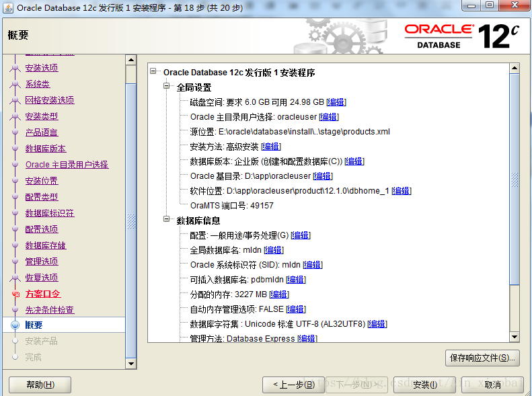Click the red error icon beside 方案口令
The height and width of the screenshot is (396, 532).
(15, 294)
